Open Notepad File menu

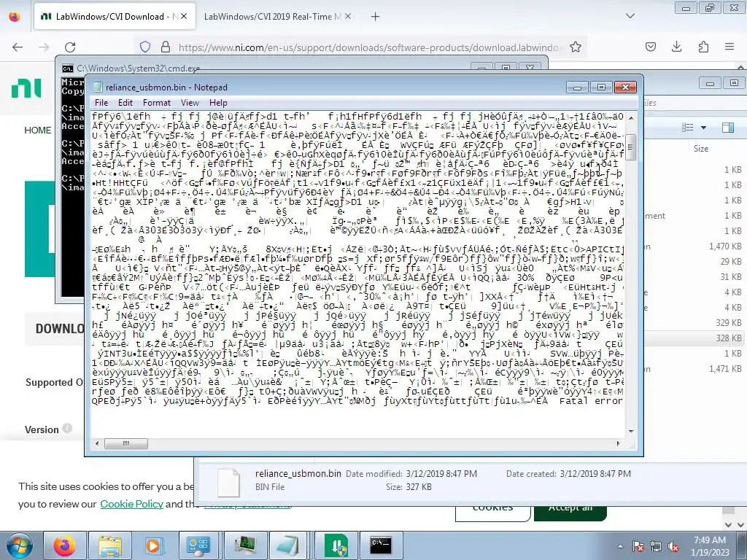pos(101,103)
